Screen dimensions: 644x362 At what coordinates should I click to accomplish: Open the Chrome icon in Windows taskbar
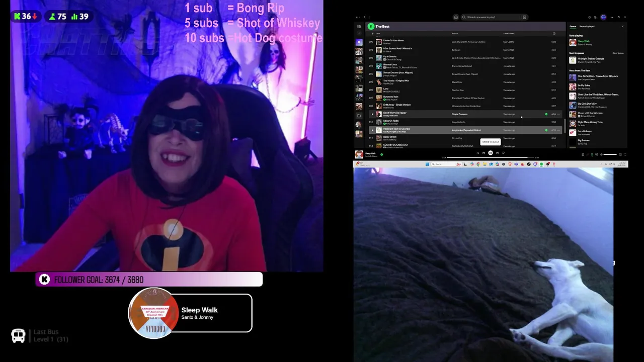click(478, 164)
